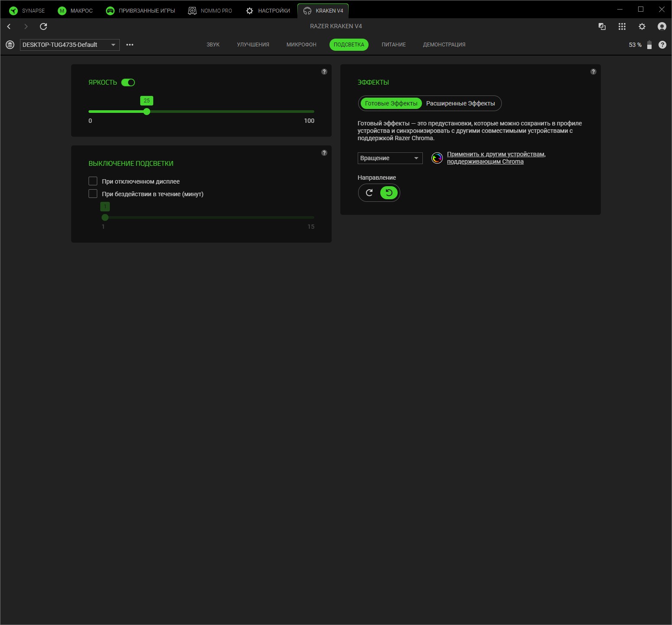Open the modules grid icon
The height and width of the screenshot is (625, 672).
pyautogui.click(x=622, y=26)
